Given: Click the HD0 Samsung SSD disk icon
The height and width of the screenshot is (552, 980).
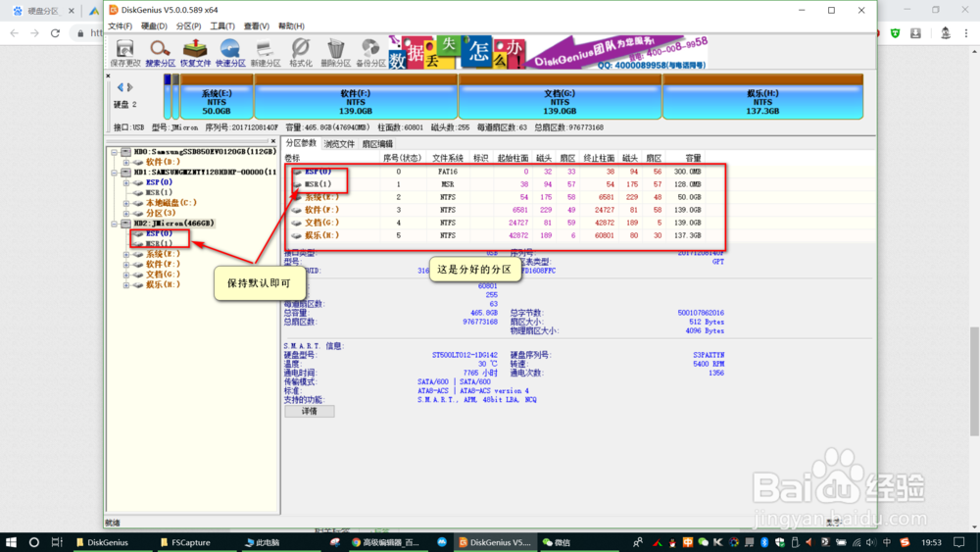Looking at the screenshot, I should (x=126, y=152).
